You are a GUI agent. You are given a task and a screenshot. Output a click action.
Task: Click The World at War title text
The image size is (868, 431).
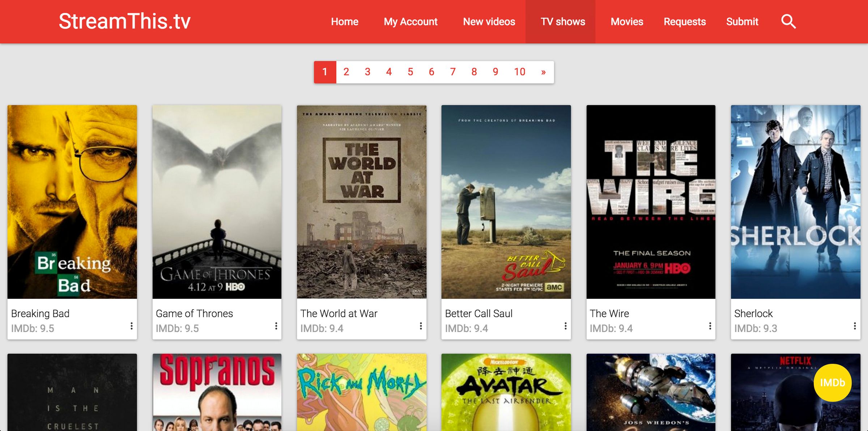339,314
